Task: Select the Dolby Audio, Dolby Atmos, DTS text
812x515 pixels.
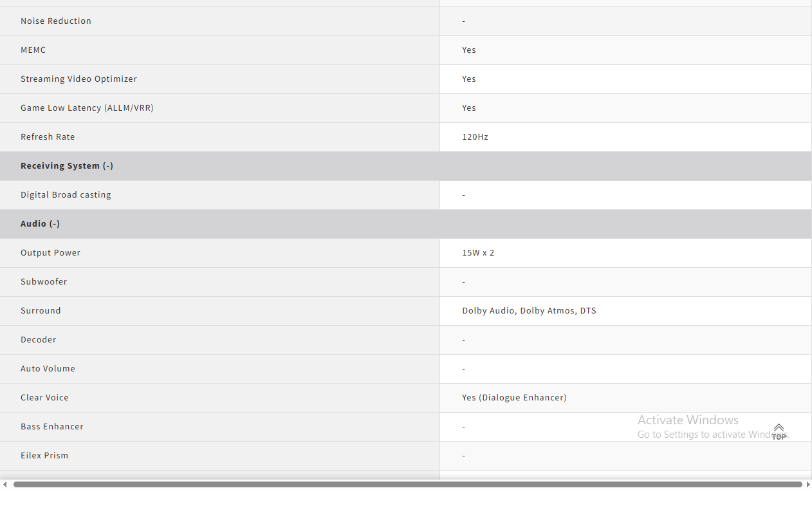Action: [x=529, y=311]
